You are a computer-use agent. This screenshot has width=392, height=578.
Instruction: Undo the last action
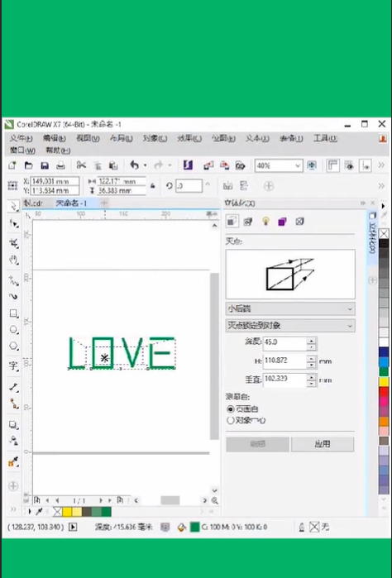point(134,165)
